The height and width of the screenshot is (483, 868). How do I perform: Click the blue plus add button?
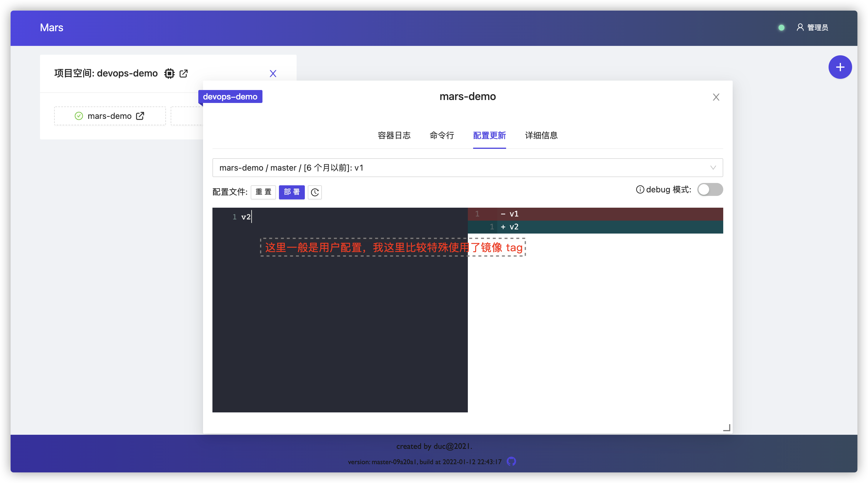[840, 67]
